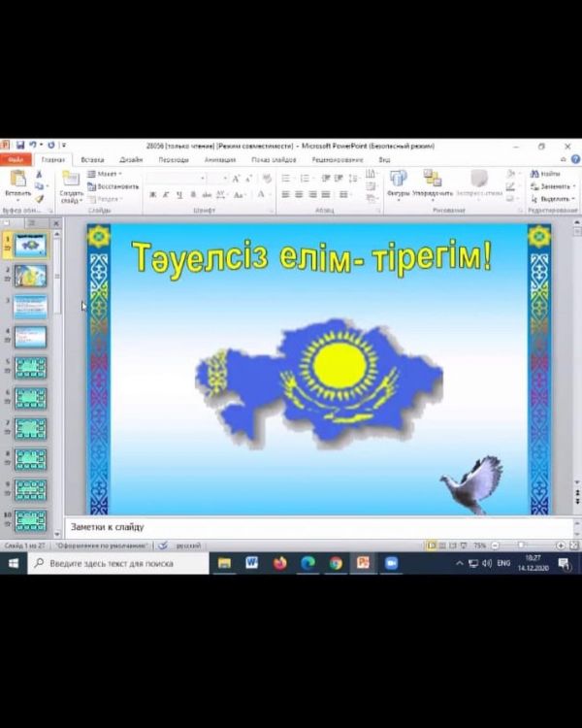Open Google Chrome from the taskbar
The image size is (582, 728).
(x=336, y=563)
